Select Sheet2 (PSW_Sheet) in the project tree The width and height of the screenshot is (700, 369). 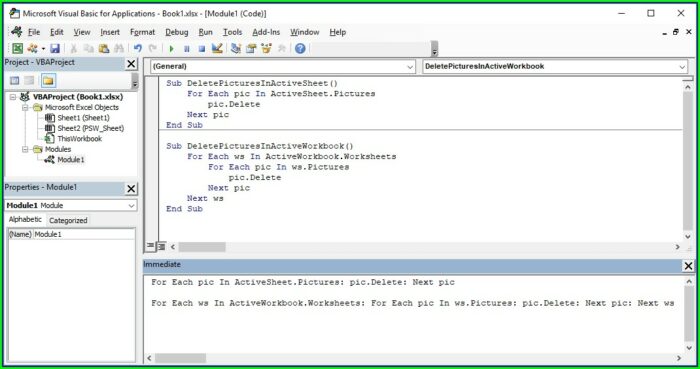tap(91, 128)
